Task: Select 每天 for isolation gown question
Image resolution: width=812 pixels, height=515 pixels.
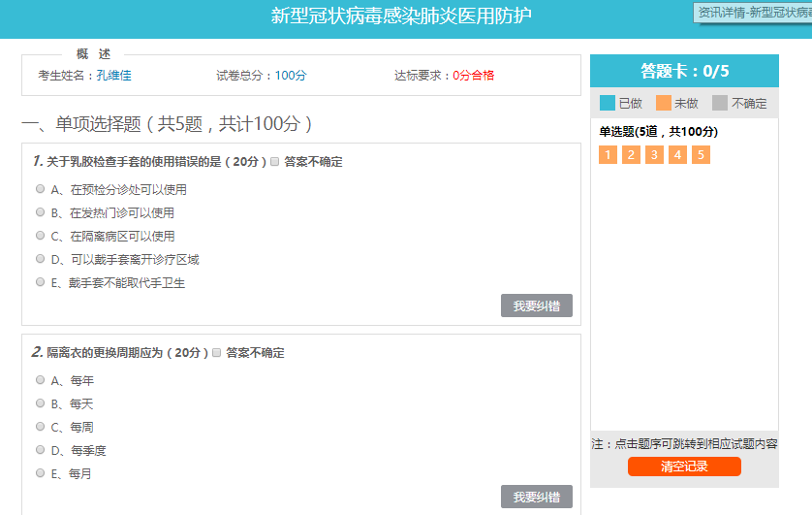Action: point(41,403)
